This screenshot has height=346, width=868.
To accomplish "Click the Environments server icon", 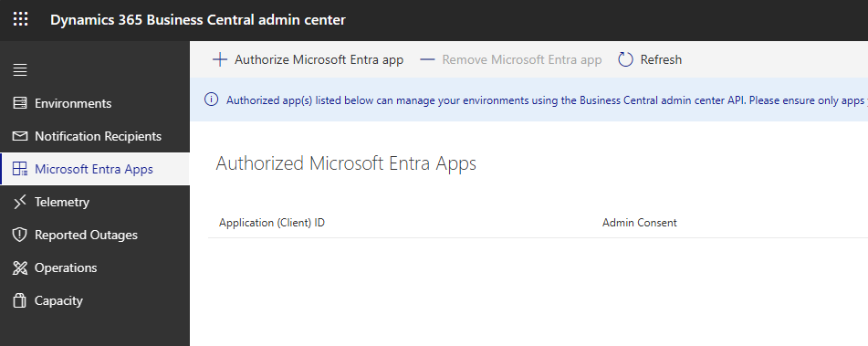I will pyautogui.click(x=20, y=103).
